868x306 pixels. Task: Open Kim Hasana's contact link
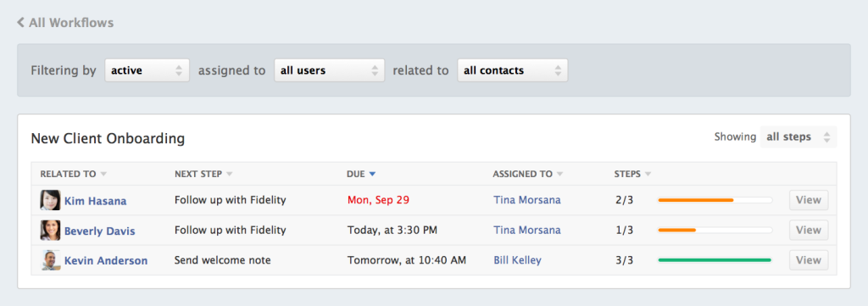[x=95, y=201]
